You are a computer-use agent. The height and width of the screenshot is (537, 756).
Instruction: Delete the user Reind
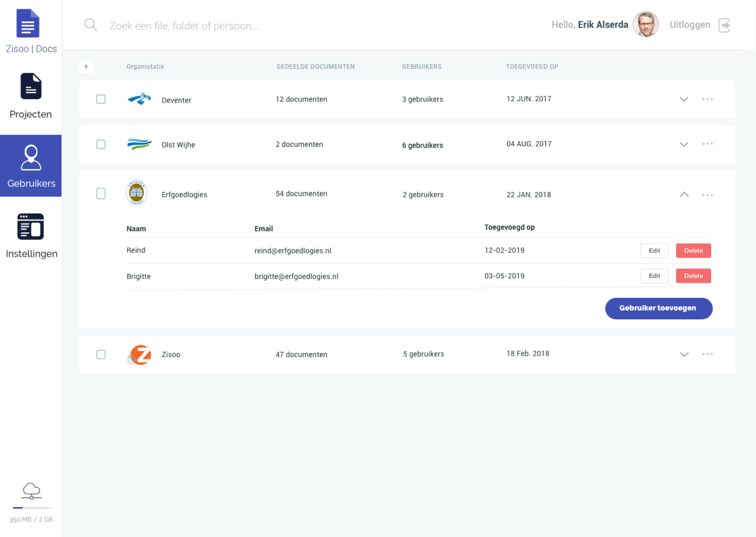(693, 251)
